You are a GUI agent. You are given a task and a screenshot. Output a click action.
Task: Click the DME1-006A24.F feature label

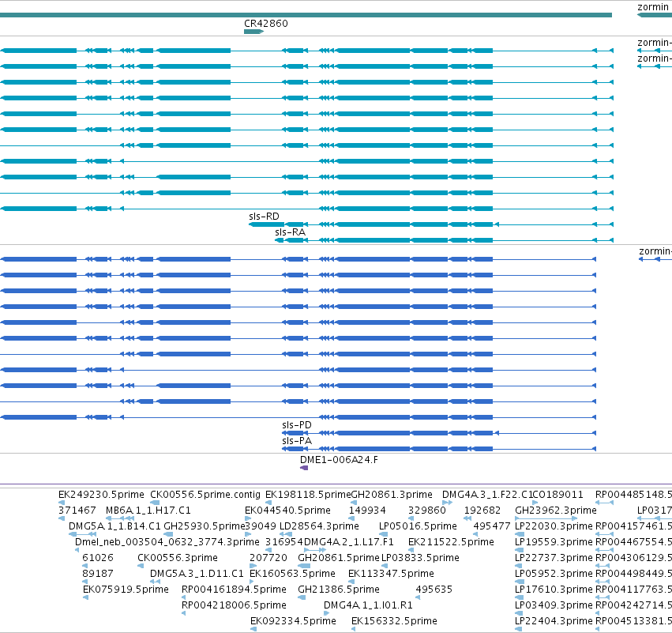click(x=339, y=460)
